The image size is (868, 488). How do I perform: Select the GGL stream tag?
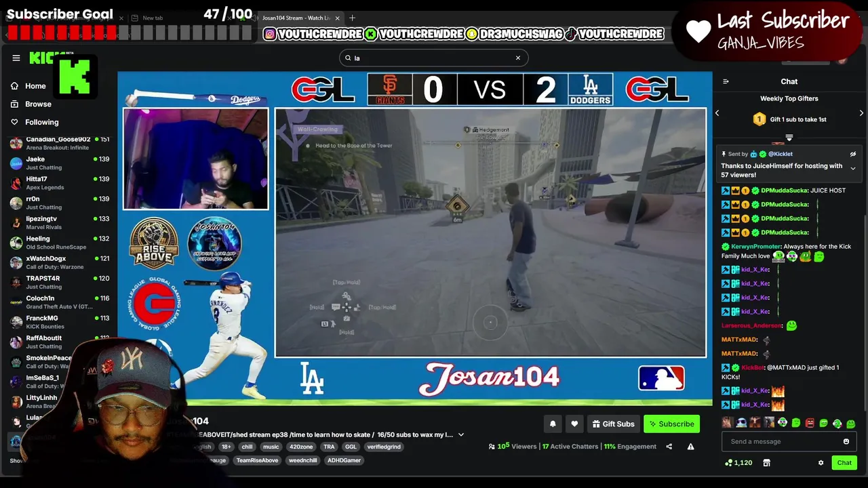pyautogui.click(x=351, y=447)
